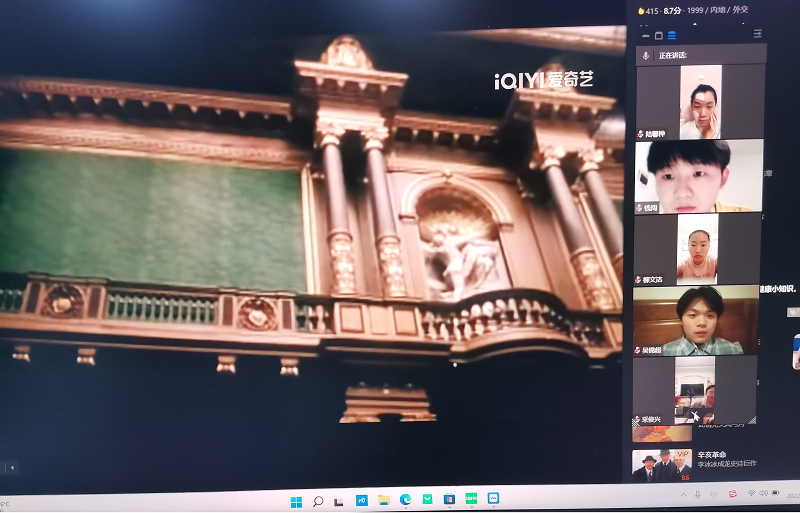Image resolution: width=800 pixels, height=513 pixels.
Task: Click the battery status tray icon
Action: pyautogui.click(x=776, y=493)
